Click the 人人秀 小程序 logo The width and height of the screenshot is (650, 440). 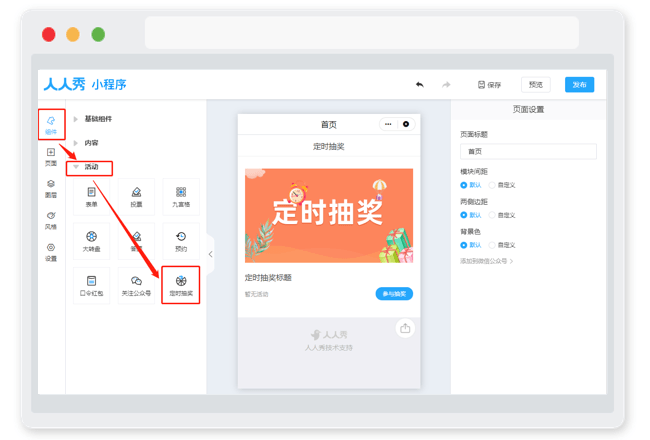coord(85,85)
